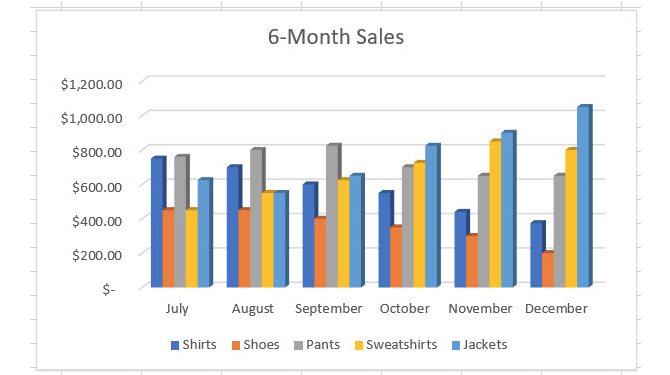Select the Sweatshirts legend label
The width and height of the screenshot is (670, 375).
pyautogui.click(x=402, y=345)
